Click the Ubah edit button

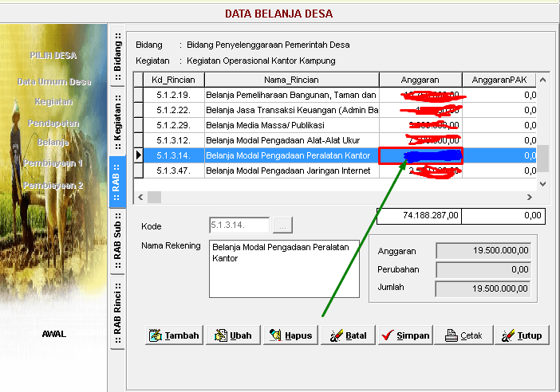coord(233,335)
